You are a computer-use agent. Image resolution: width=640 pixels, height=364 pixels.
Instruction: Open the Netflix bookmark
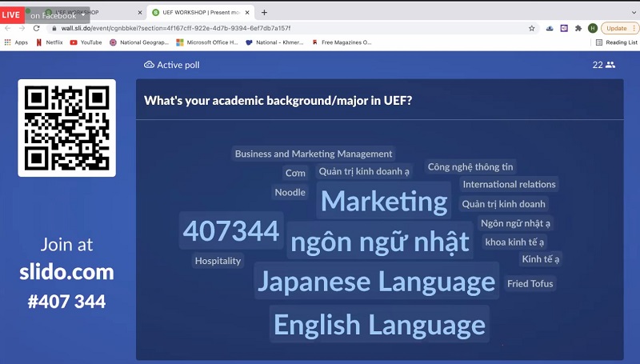50,42
